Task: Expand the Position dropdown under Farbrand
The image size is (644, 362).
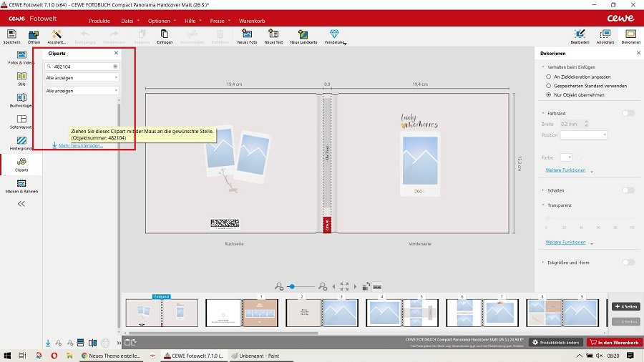Action: coord(584,134)
